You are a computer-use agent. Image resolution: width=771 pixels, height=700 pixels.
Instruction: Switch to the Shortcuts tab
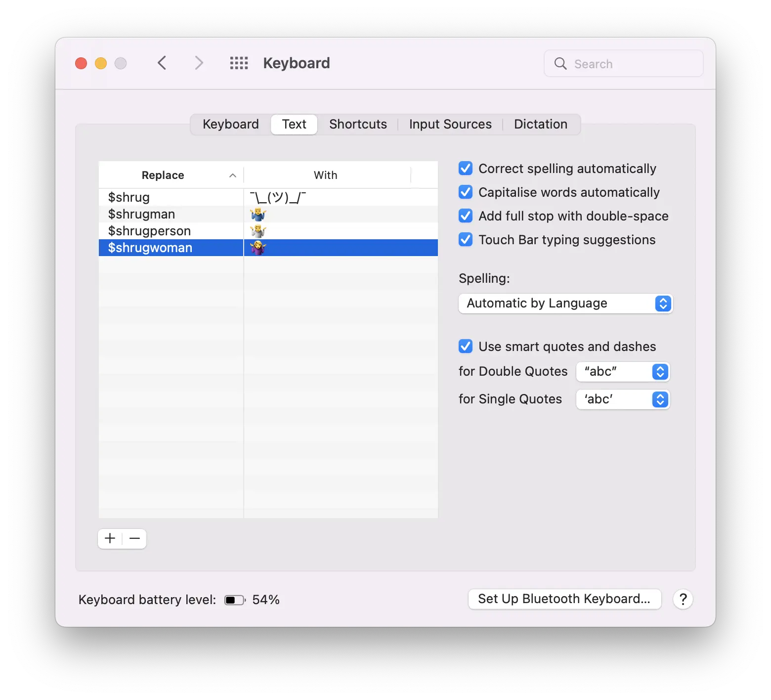[x=358, y=124]
